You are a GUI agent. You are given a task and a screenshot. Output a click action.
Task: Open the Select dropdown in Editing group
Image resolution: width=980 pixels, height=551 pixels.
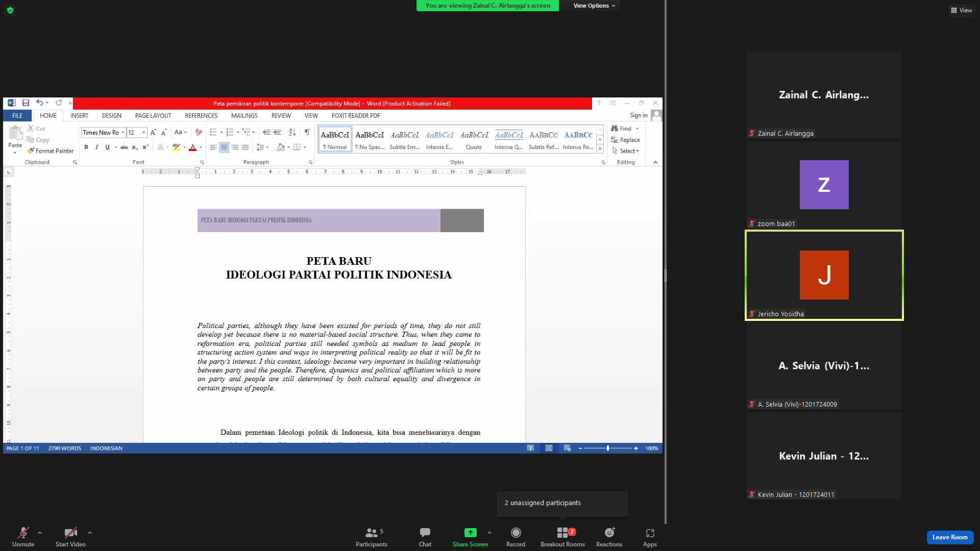(626, 151)
